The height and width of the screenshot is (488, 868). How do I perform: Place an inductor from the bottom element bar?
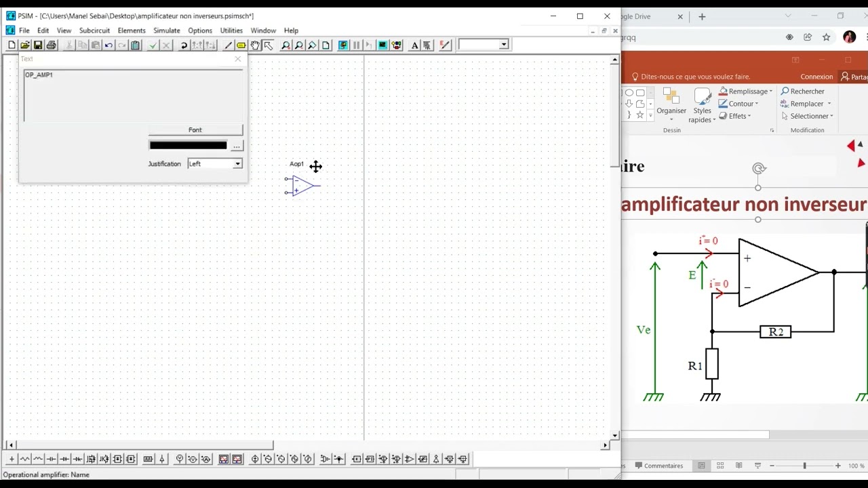pyautogui.click(x=38, y=459)
